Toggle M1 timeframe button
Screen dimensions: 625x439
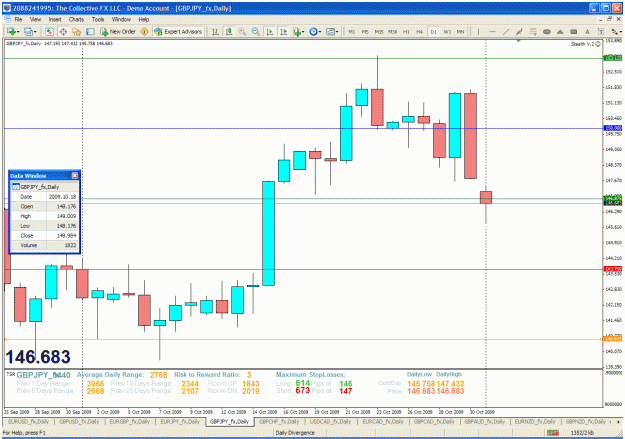352,31
